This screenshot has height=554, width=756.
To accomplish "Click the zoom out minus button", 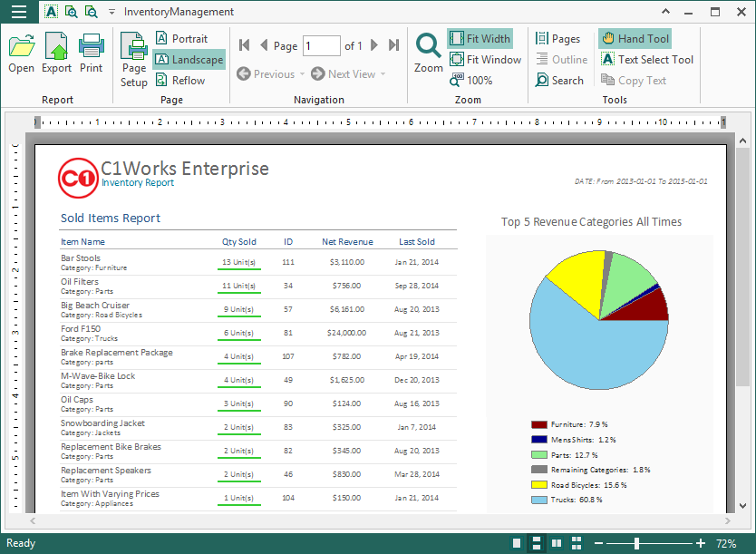I will click(598, 543).
